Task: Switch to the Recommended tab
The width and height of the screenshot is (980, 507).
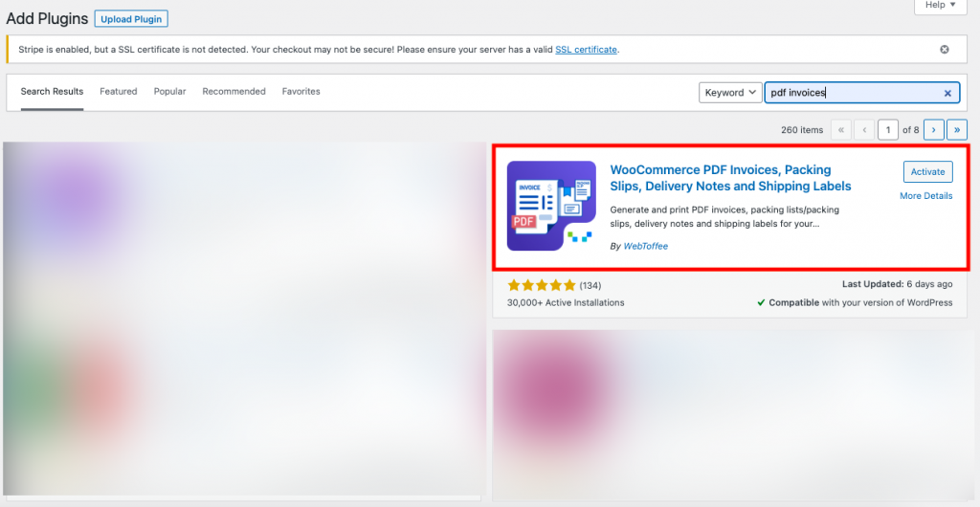Action: 234,92
